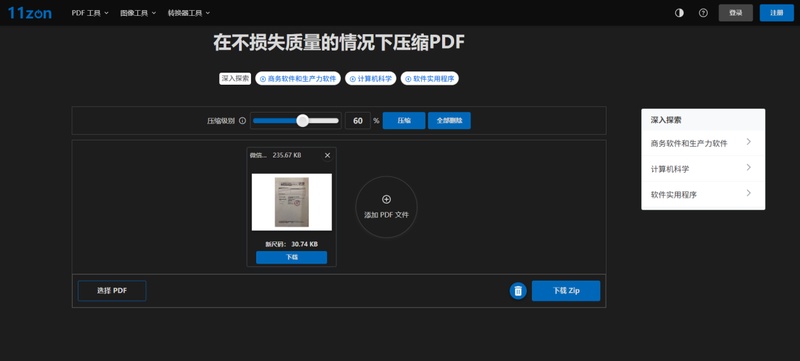The image size is (800, 361).
Task: Click the compression percentage input field
Action: (x=358, y=121)
